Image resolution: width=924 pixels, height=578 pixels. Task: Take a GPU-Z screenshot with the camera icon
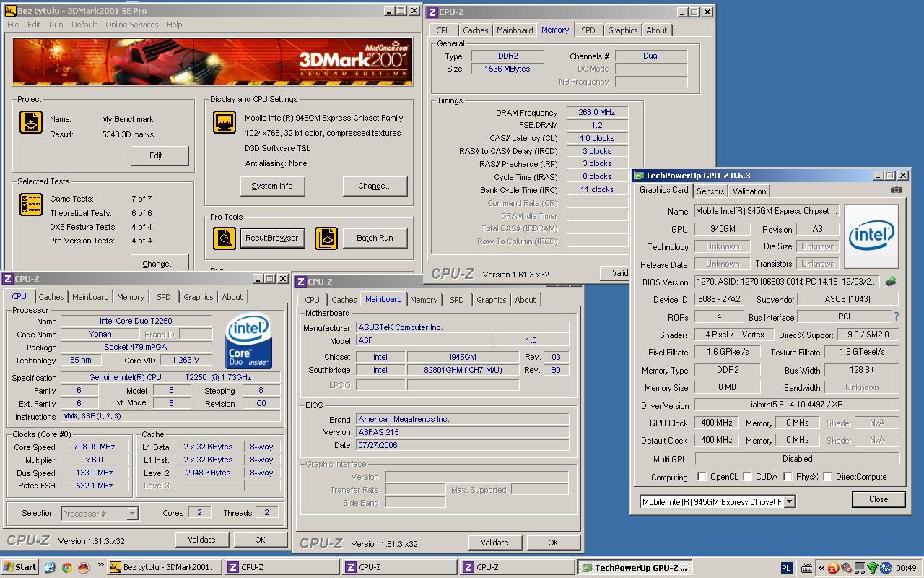tap(896, 190)
